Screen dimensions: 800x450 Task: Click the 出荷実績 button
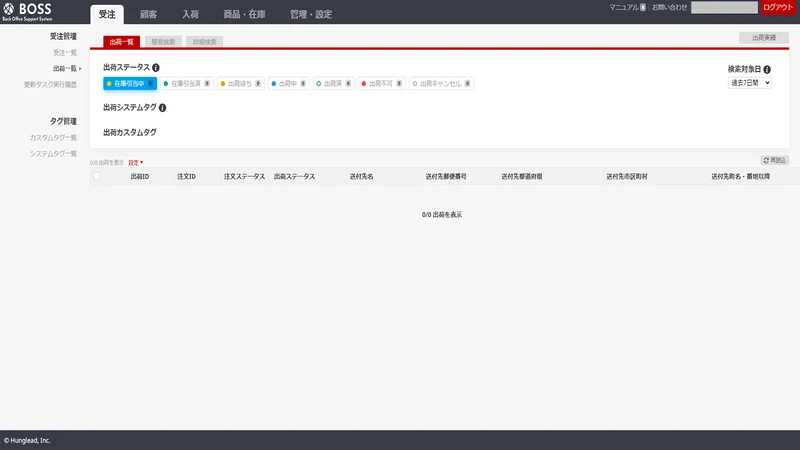(764, 38)
